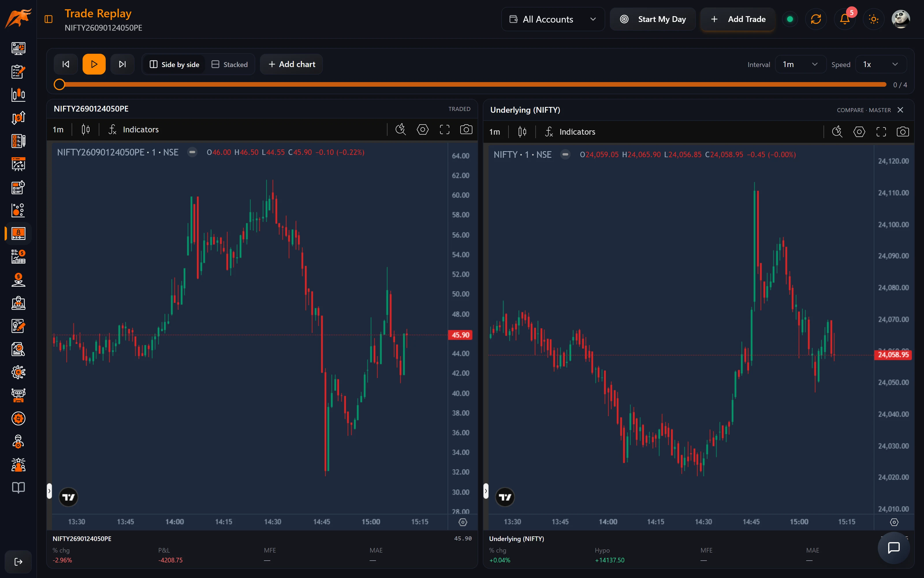Change 1m timeframe on traded chart
This screenshot has height=578, width=924.
click(x=58, y=129)
